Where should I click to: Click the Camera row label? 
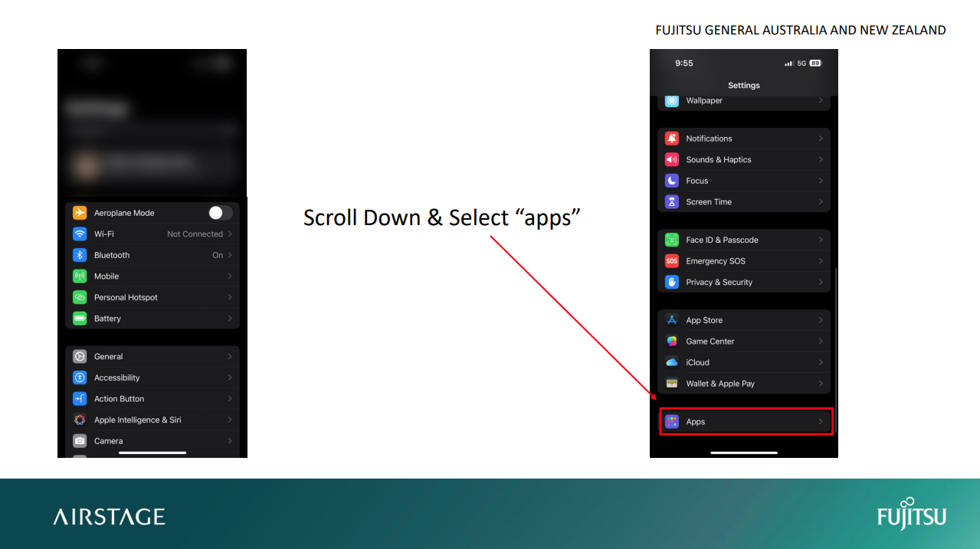click(x=109, y=441)
